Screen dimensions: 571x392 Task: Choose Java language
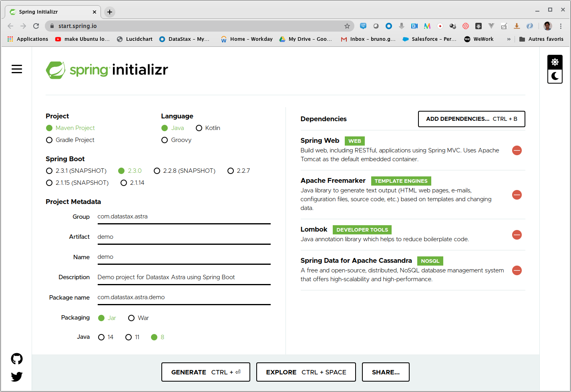click(173, 128)
